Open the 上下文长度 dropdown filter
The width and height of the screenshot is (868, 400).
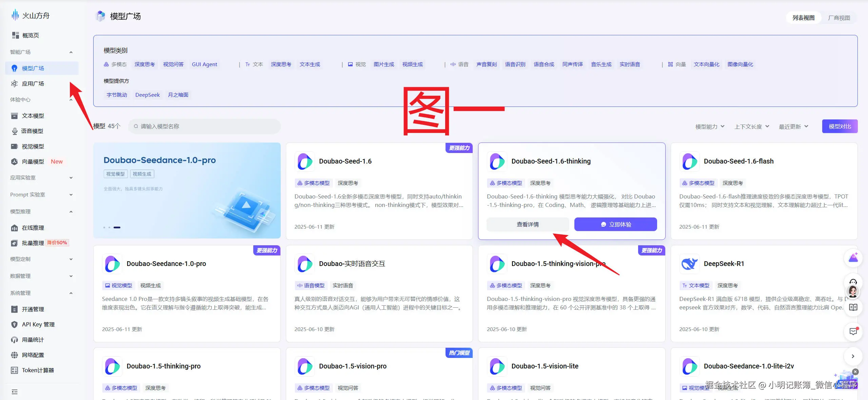point(751,127)
